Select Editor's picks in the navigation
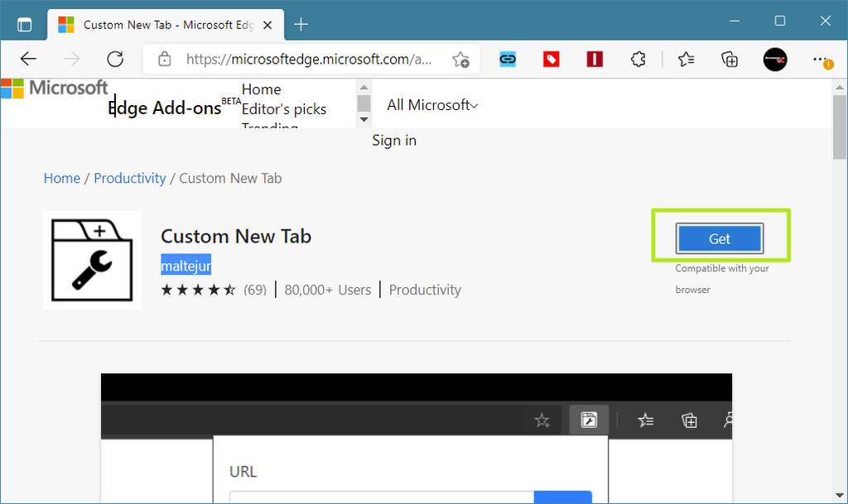 pos(284,108)
